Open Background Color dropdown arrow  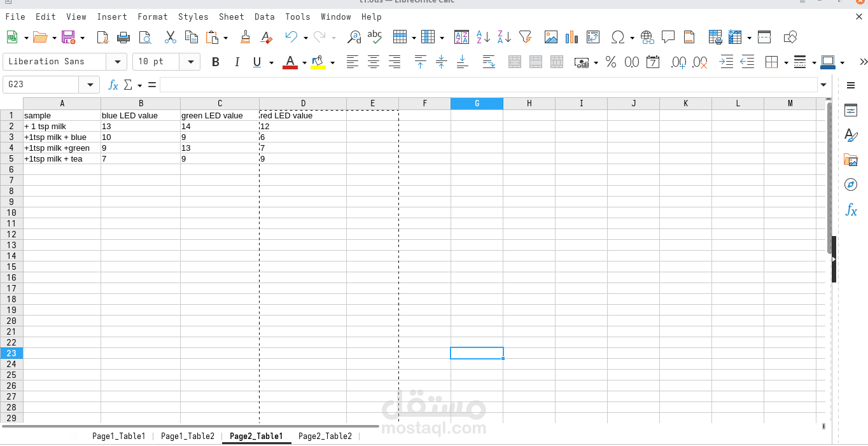tap(332, 62)
